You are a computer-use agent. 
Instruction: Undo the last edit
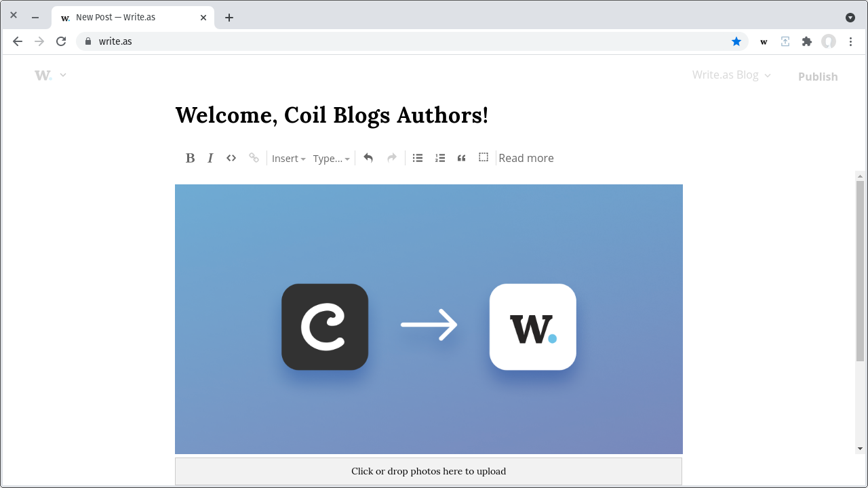pos(368,157)
